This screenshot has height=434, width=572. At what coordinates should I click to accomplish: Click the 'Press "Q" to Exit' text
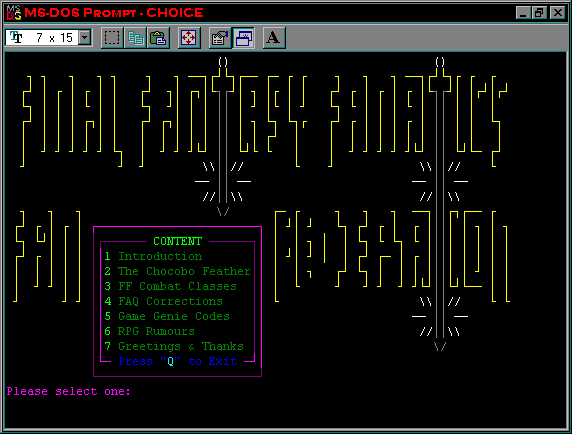[178, 361]
